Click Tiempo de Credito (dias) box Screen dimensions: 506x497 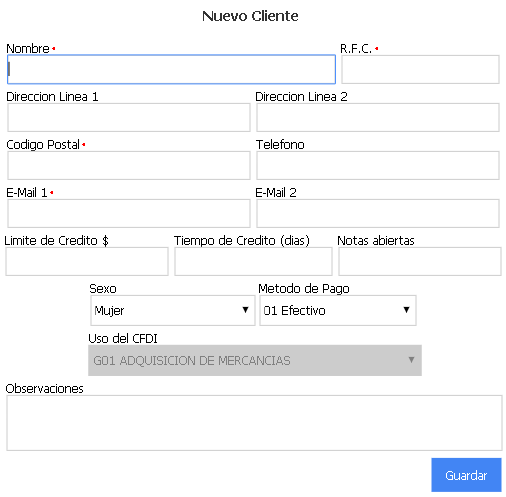(253, 261)
